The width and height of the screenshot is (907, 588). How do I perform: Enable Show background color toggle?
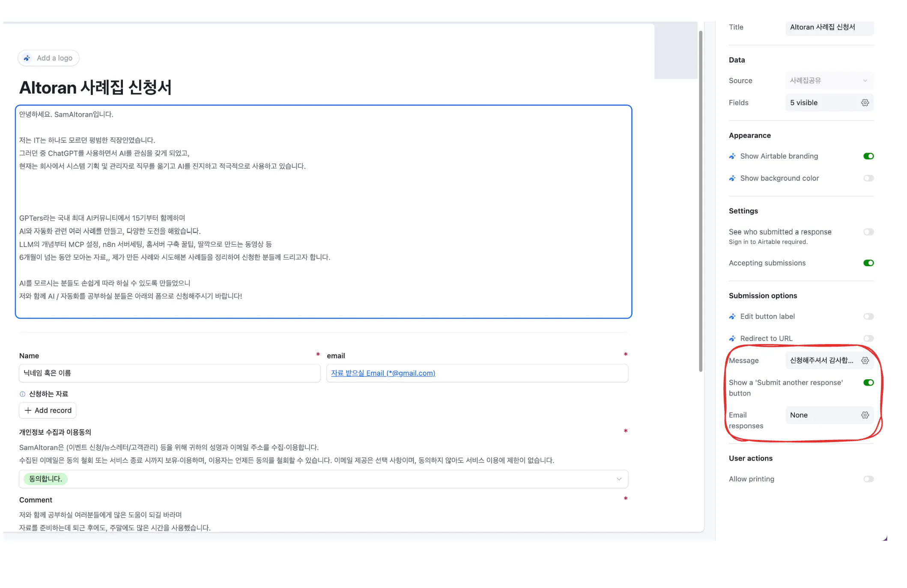point(868,178)
